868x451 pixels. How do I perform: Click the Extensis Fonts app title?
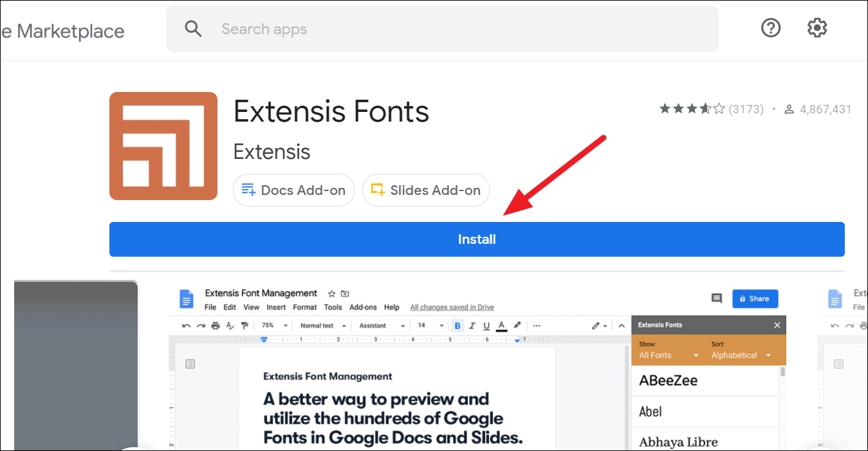331,112
